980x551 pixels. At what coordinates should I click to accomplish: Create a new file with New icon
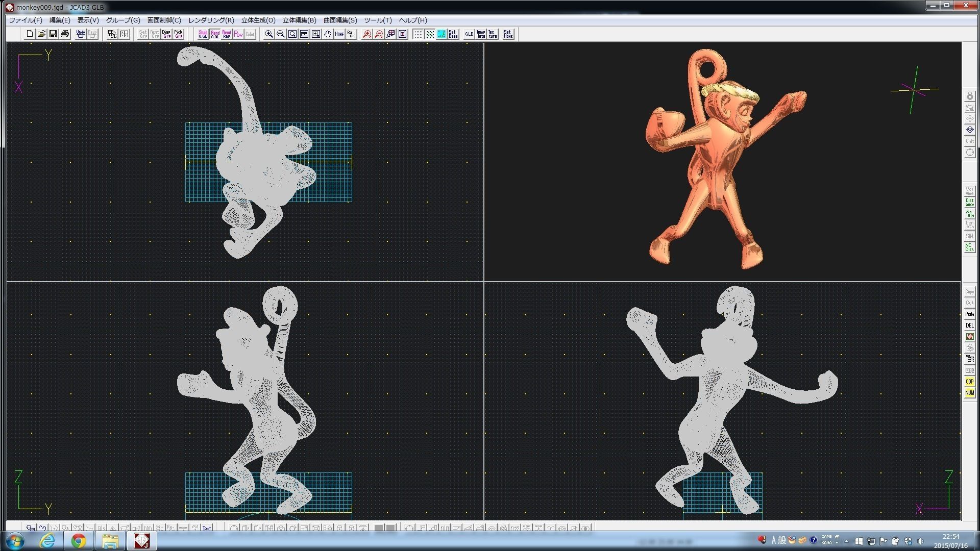coord(30,34)
